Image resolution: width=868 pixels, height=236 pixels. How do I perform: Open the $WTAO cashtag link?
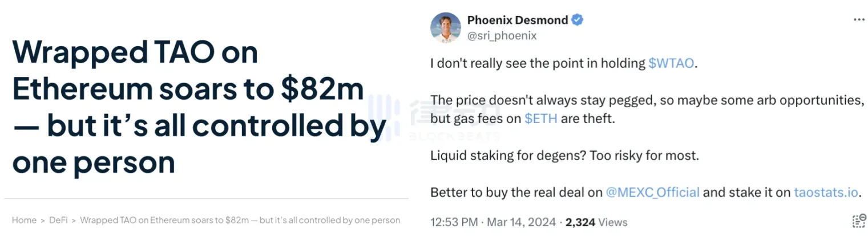click(x=671, y=63)
